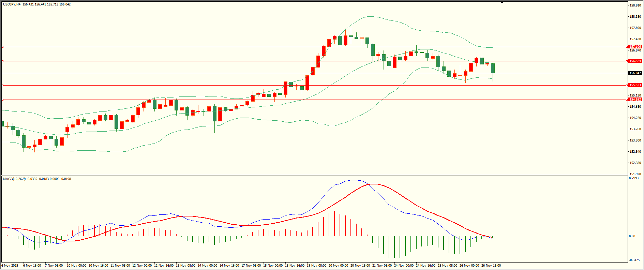
Task: Click the MACD 0.00 level label
Action: click(x=632, y=236)
